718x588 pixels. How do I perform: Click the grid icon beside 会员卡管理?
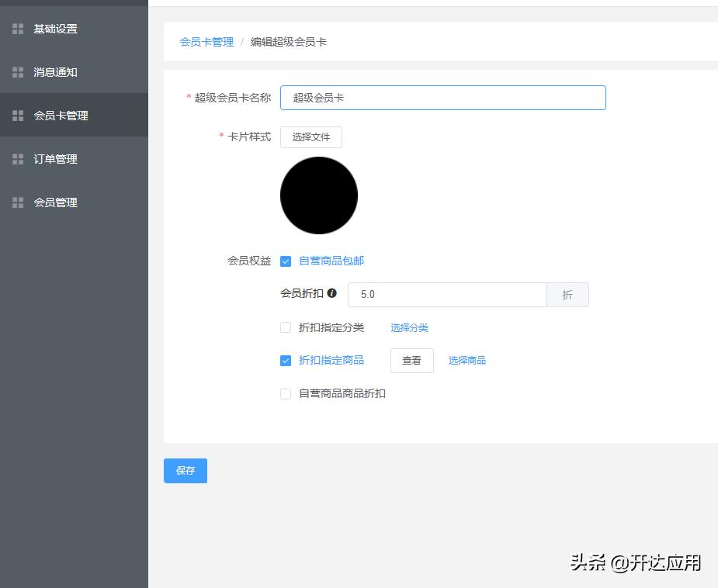pos(17,115)
